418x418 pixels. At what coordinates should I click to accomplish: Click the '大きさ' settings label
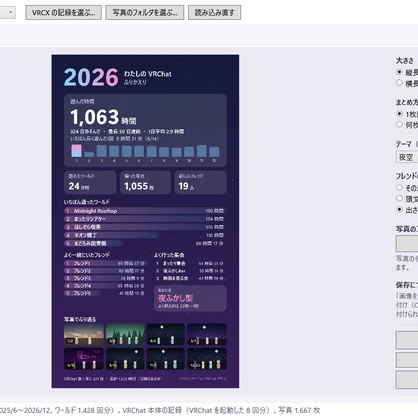coord(405,61)
